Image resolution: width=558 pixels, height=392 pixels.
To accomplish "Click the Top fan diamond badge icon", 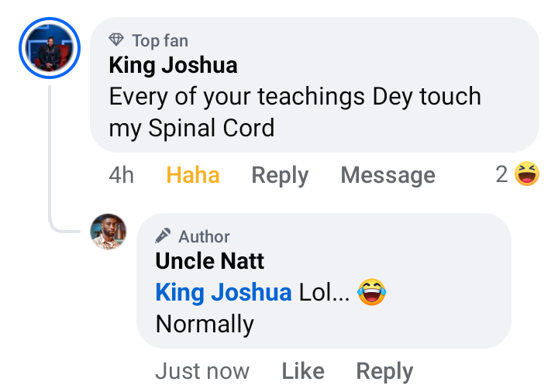I will pyautogui.click(x=116, y=40).
